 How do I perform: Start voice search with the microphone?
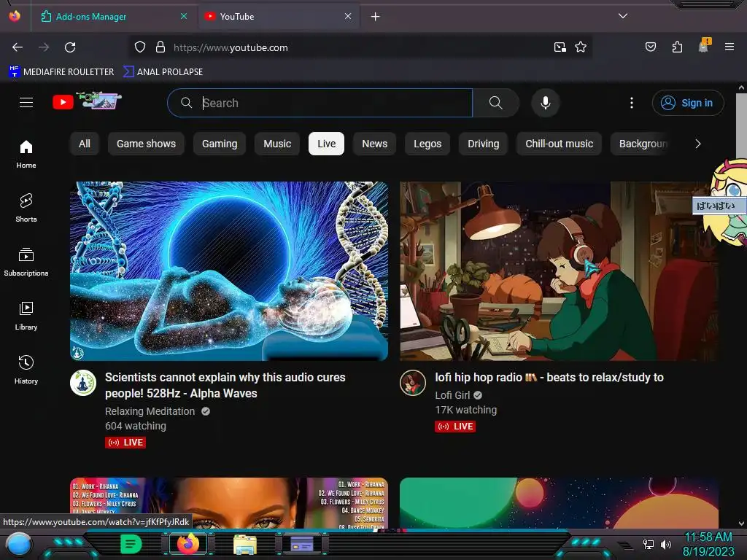pyautogui.click(x=546, y=103)
